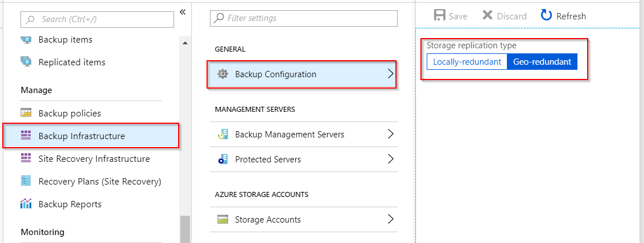The image size is (644, 243).
Task: Expand the Storage Accounts chevron arrow
Action: pyautogui.click(x=390, y=220)
